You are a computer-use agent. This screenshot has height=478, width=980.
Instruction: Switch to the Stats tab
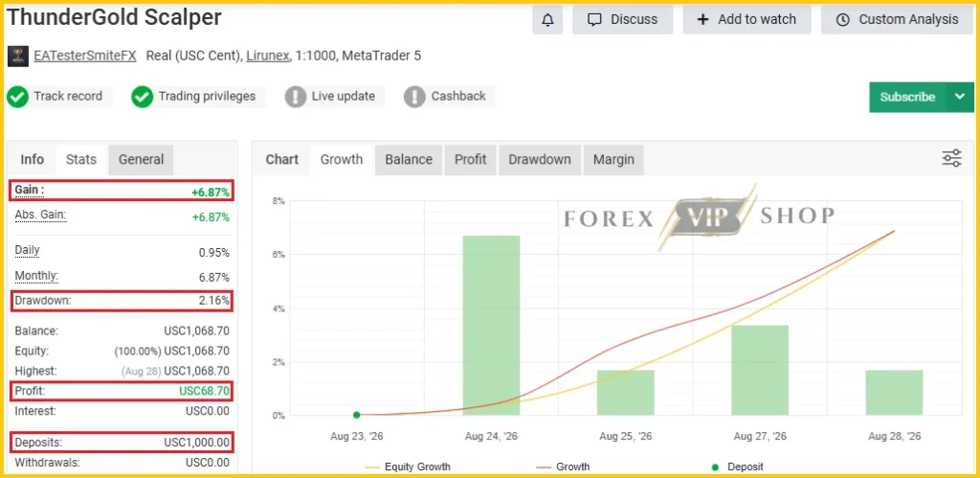coord(81,160)
